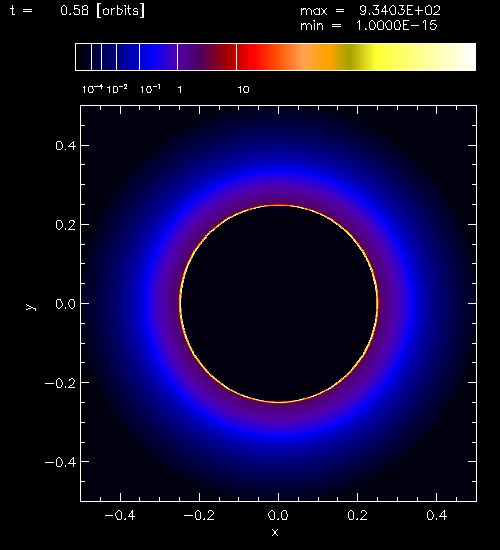Click the x-axis label −0.4
Image resolution: width=500 pixels, height=550 pixels.
click(120, 515)
